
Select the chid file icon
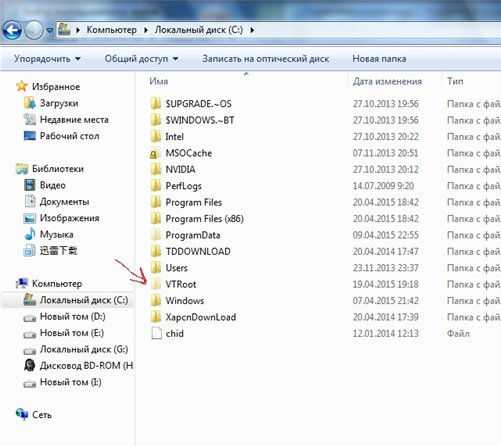click(x=156, y=334)
